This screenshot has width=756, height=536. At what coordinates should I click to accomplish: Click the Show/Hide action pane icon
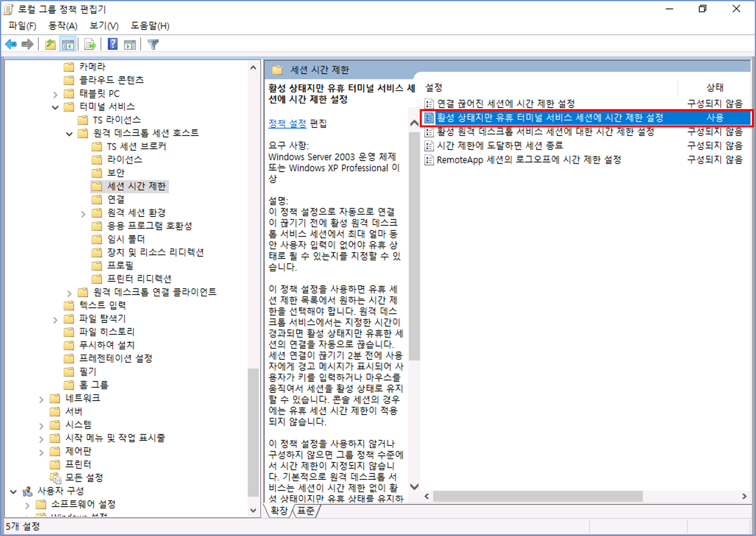130,44
